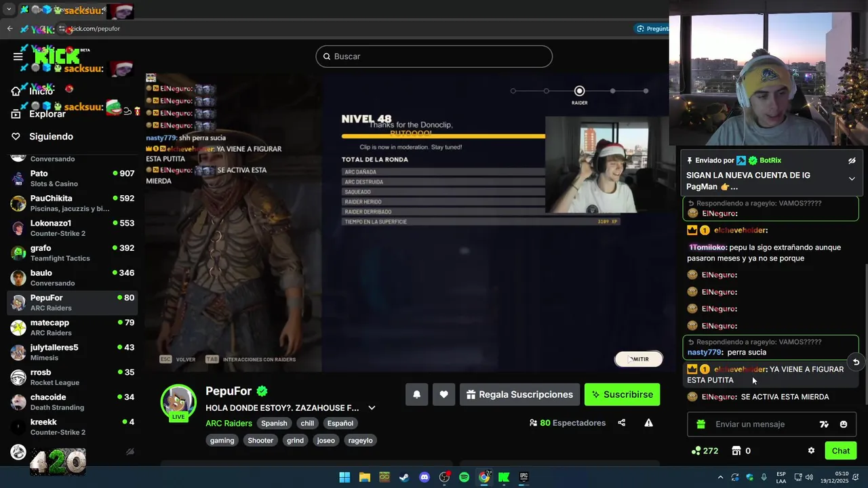Click the Pregúnta browser button
The width and height of the screenshot is (868, 488).
tap(652, 28)
